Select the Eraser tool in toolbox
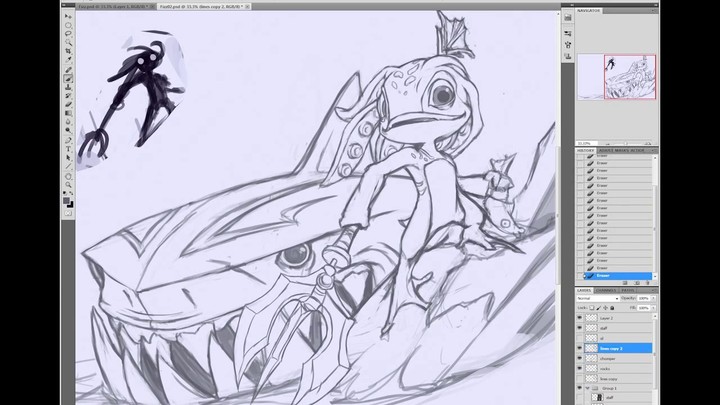This screenshot has width=720, height=405. coord(68,105)
